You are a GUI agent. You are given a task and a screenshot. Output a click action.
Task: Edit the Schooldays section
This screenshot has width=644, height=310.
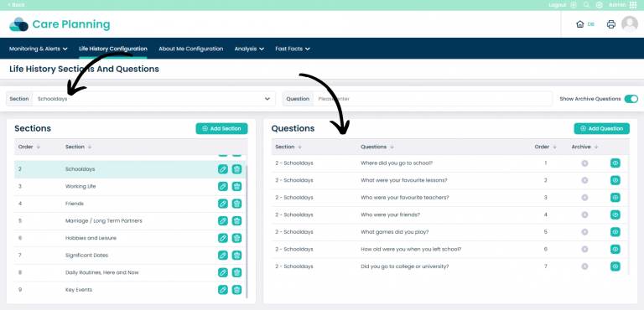tap(222, 169)
